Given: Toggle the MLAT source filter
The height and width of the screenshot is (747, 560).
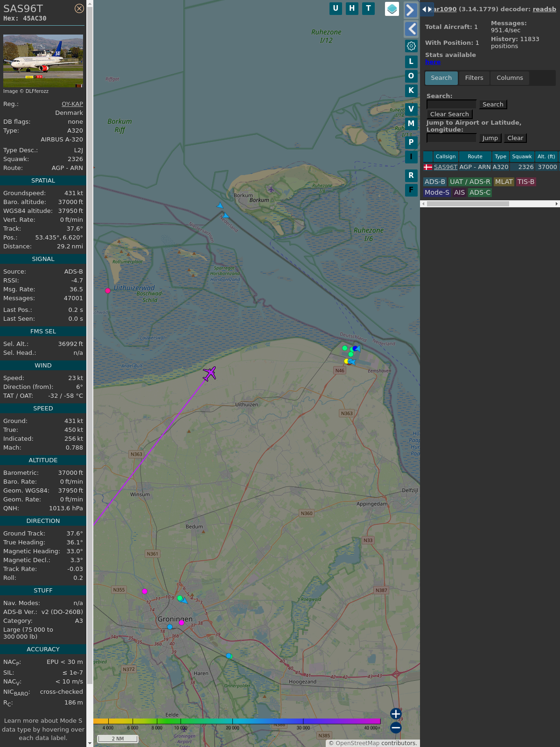Looking at the screenshot, I should click(x=504, y=182).
